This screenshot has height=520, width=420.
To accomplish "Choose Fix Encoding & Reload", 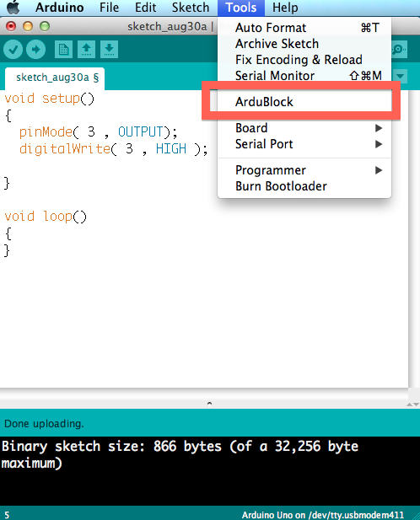I will pos(304,60).
